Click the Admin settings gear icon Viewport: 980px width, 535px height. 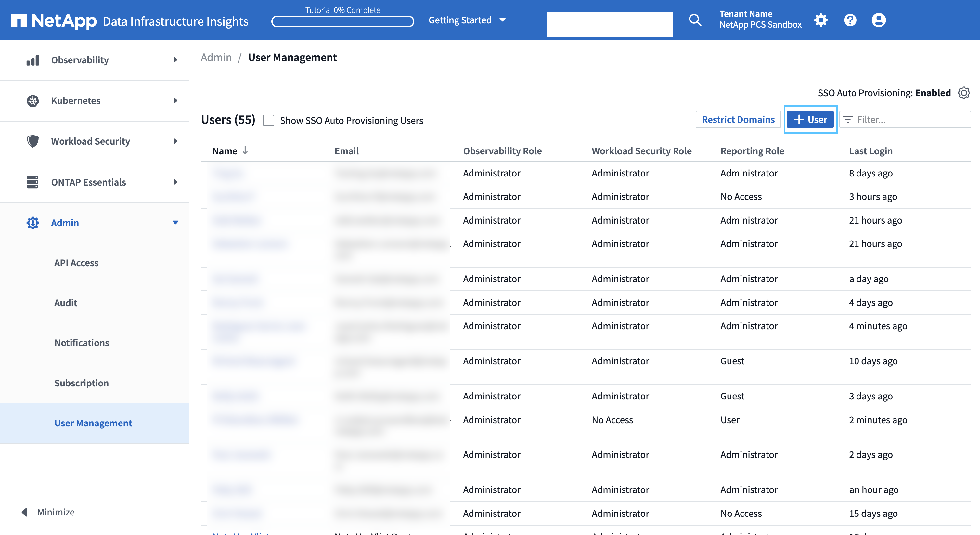coord(820,20)
